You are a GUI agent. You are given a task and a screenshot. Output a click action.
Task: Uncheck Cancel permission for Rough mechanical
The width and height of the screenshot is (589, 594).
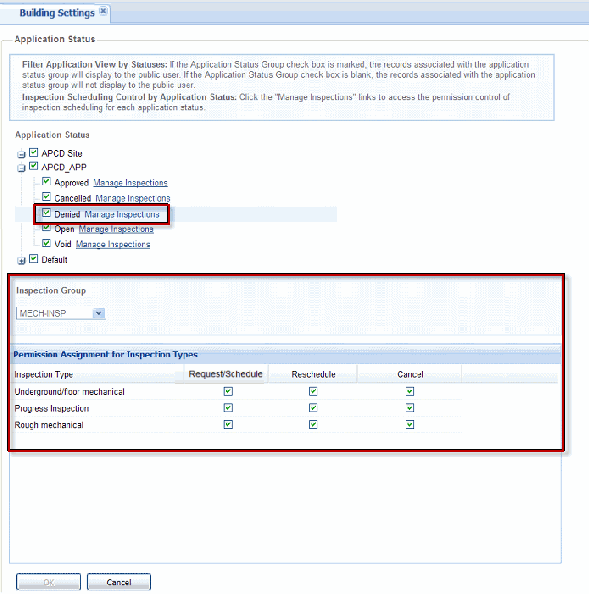tap(410, 425)
